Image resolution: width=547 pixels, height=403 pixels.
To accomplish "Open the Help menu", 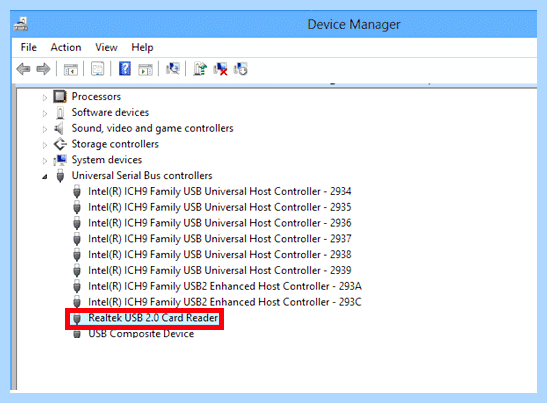I will pyautogui.click(x=142, y=47).
